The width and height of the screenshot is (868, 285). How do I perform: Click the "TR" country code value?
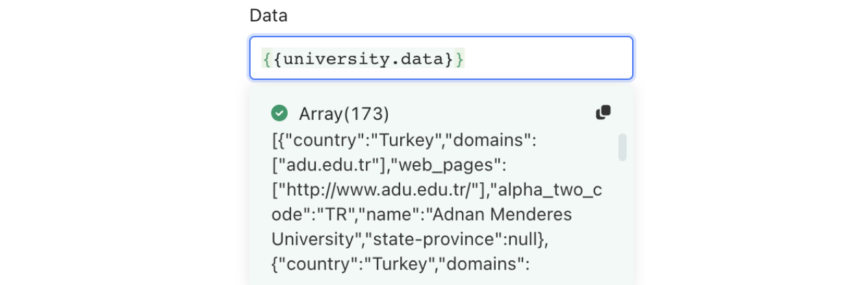(x=331, y=215)
